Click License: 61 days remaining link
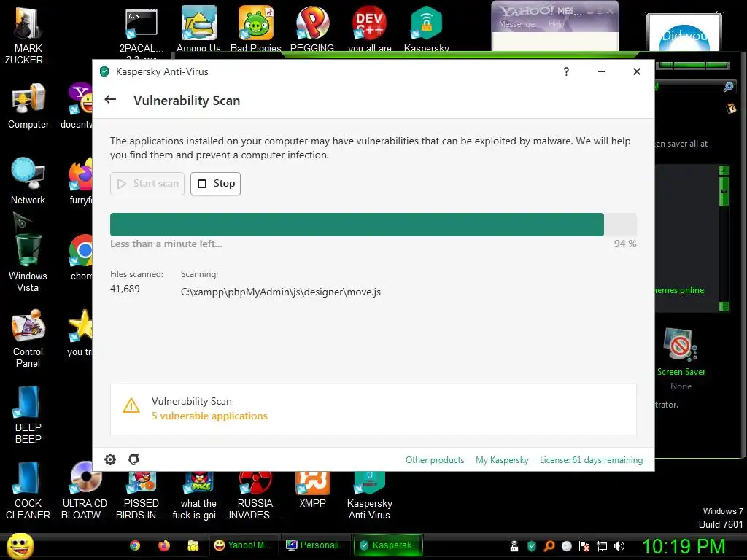The height and width of the screenshot is (560, 747). point(591,460)
